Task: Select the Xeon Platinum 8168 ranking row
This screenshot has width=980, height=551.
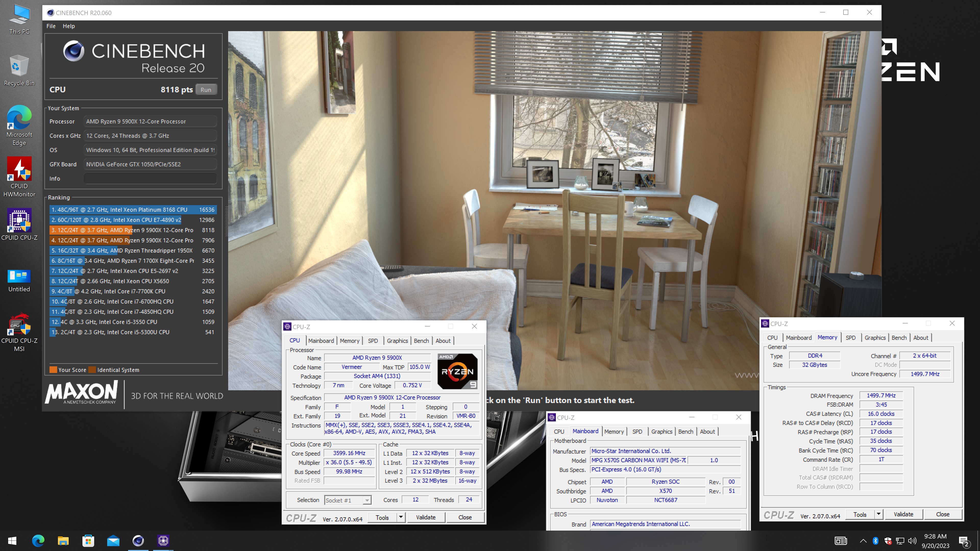Action: [133, 210]
